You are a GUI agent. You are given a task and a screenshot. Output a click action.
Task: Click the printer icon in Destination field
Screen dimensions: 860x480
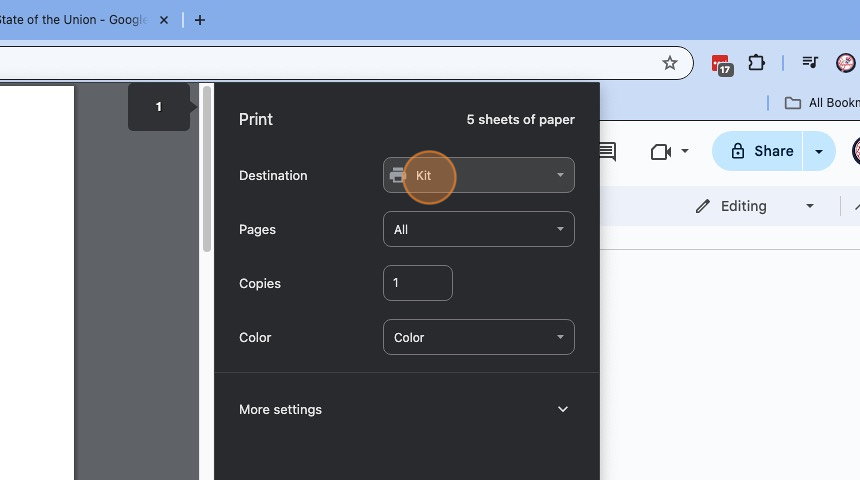coord(398,175)
